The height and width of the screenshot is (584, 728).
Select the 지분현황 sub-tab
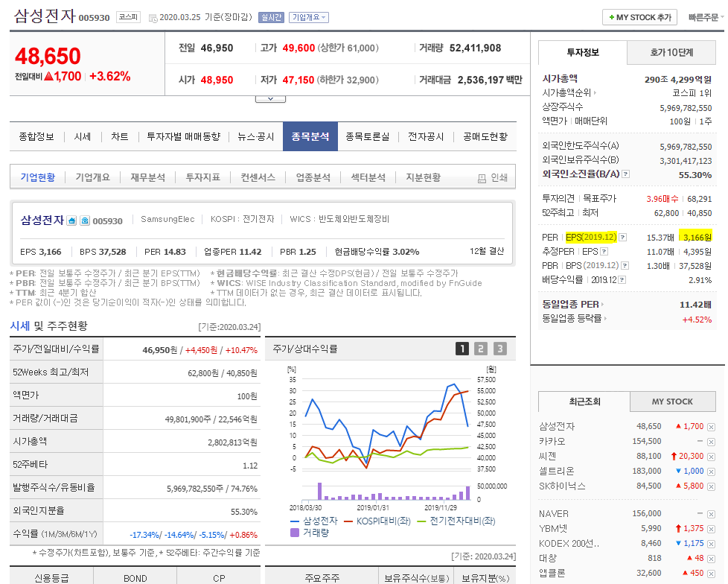point(423,177)
